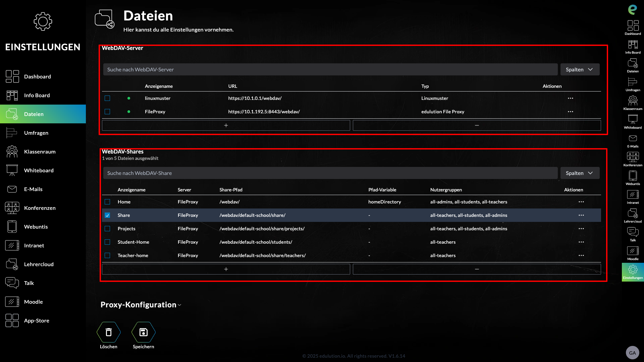The width and height of the screenshot is (644, 362).
Task: Launch Webuntis from the right sidebar icon
Action: [x=633, y=176]
